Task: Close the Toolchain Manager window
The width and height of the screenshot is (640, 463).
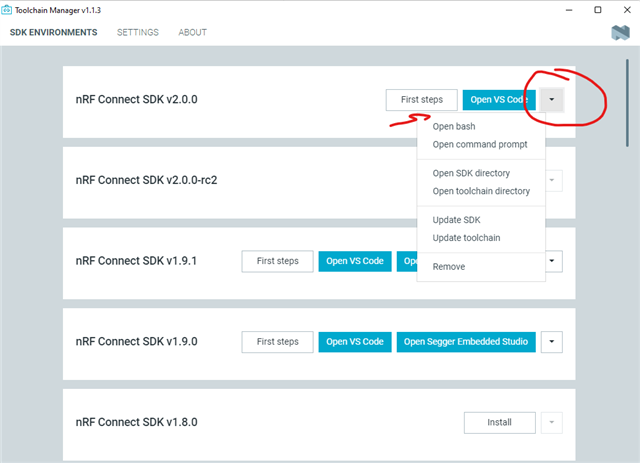Action: (x=627, y=10)
